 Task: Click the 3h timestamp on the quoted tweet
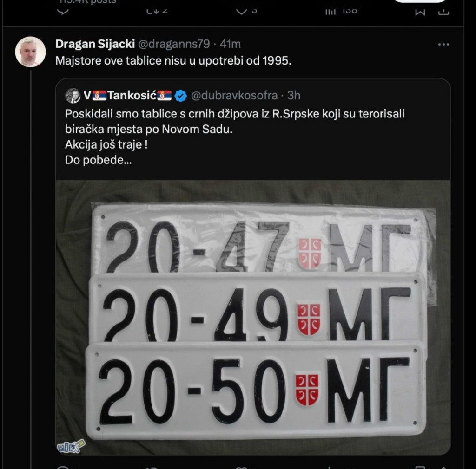[x=294, y=96]
